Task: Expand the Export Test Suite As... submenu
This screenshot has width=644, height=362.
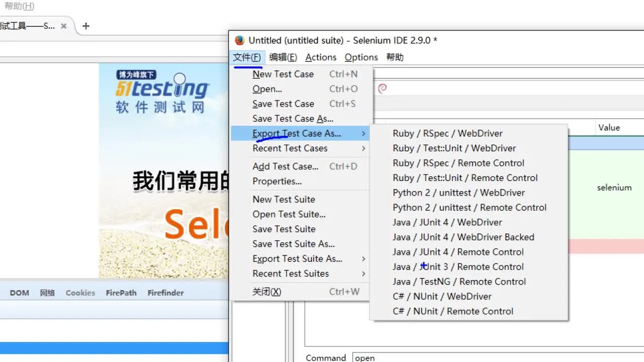Action: pos(301,258)
